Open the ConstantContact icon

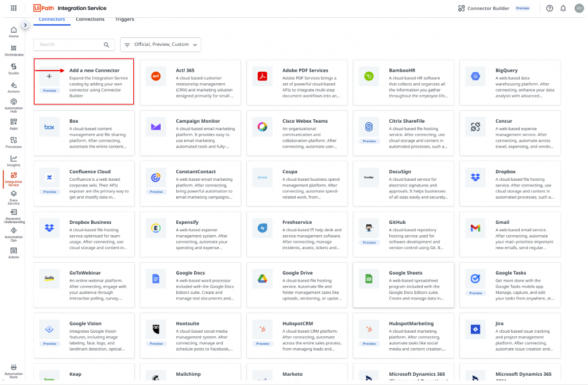click(156, 177)
